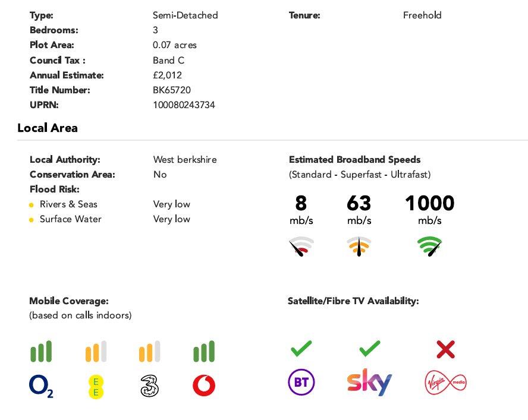The image size is (528, 420).
Task: Click the yellow dot beside Rivers & Seas
Action: [31, 204]
